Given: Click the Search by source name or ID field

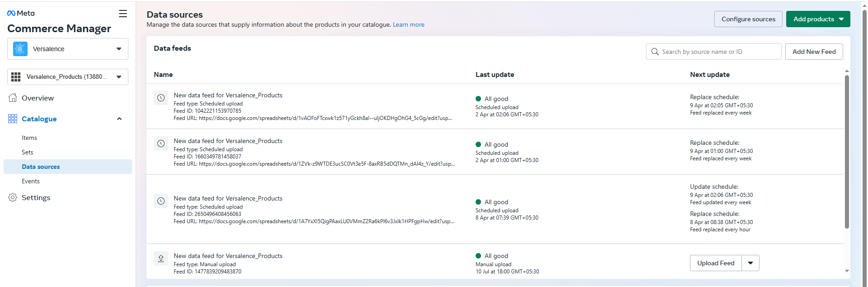Looking at the screenshot, I should 714,52.
